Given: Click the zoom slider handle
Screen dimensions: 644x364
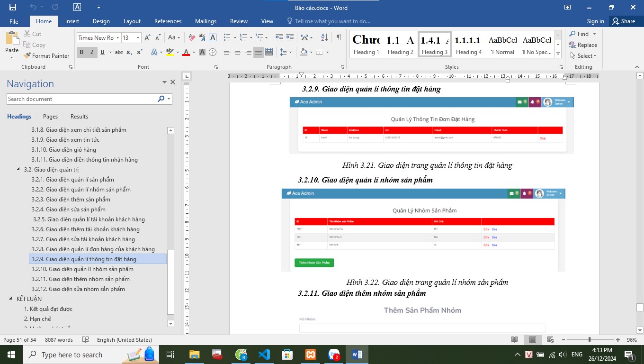Looking at the screenshot, I should [x=590, y=340].
